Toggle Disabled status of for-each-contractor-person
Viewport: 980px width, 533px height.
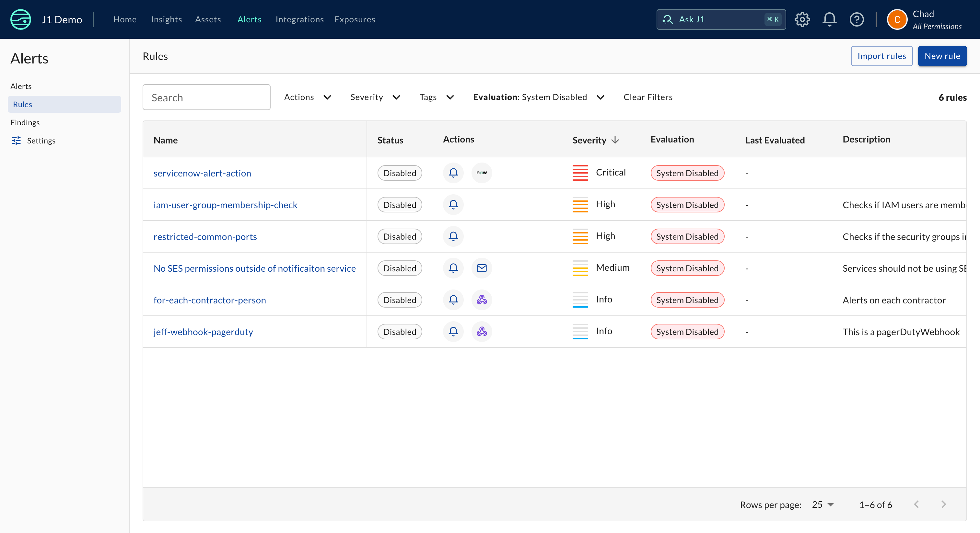click(400, 300)
